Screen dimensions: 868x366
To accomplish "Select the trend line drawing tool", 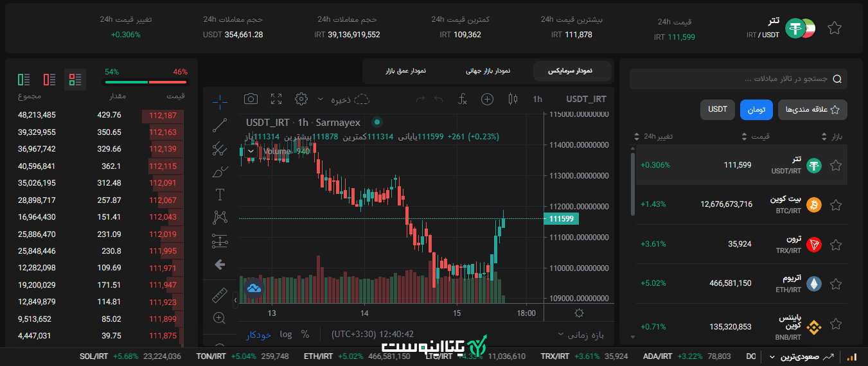I will pos(220,125).
